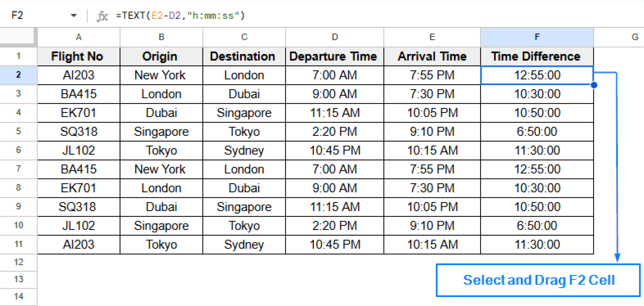Viewport: 644px width, 306px height.
Task: Click the Flight No header cell
Action: click(78, 56)
